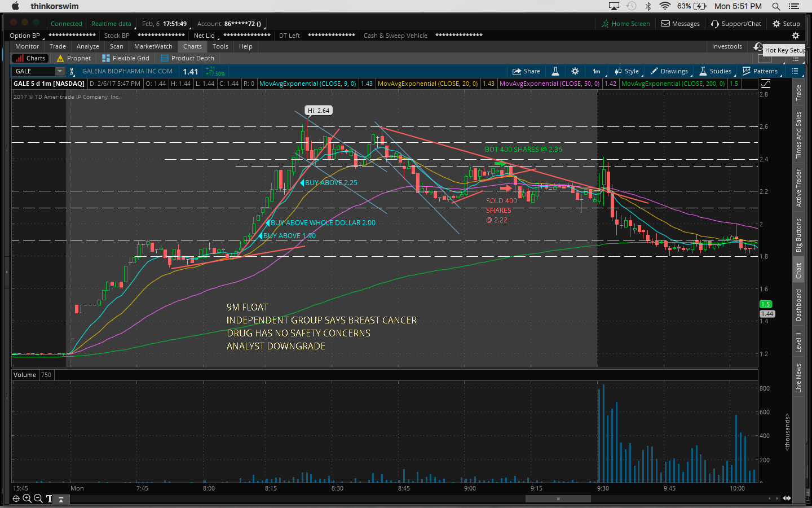812x508 pixels.
Task: Click the chart settings gear icon
Action: (575, 71)
